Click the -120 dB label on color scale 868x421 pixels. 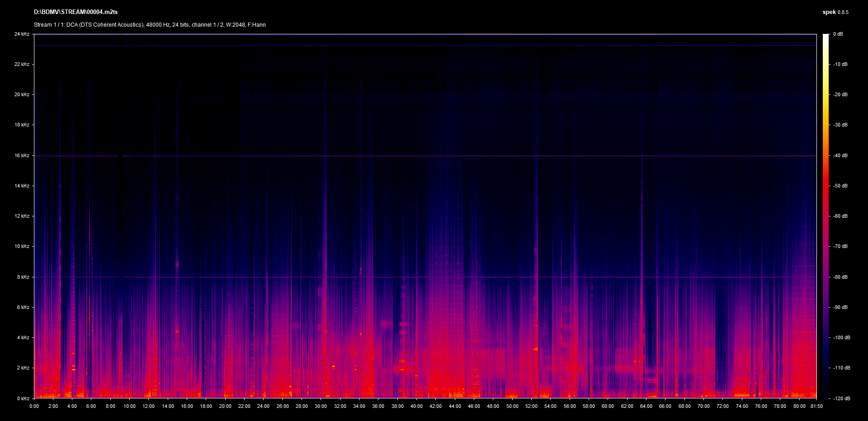(841, 398)
